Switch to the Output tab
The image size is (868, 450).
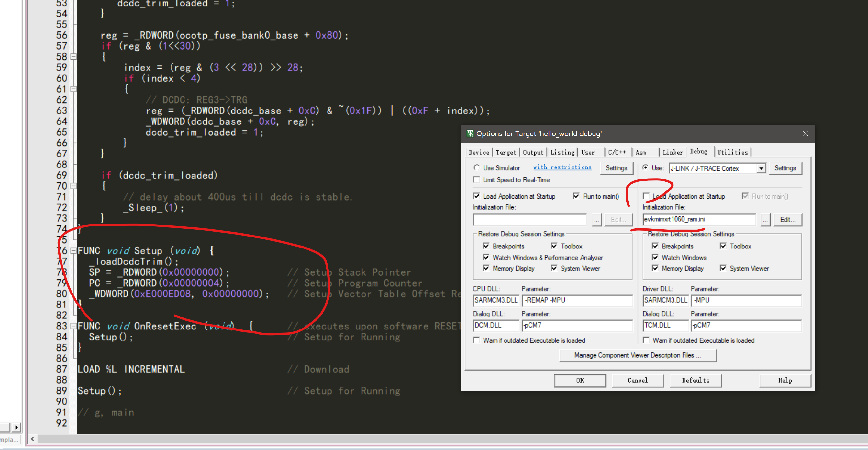[x=533, y=153]
